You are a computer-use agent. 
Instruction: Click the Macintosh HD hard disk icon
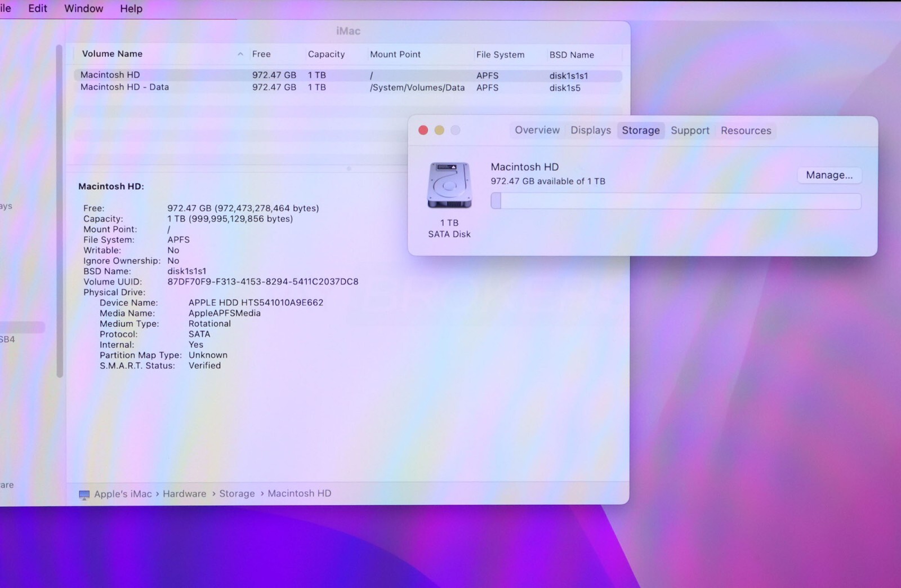click(449, 185)
